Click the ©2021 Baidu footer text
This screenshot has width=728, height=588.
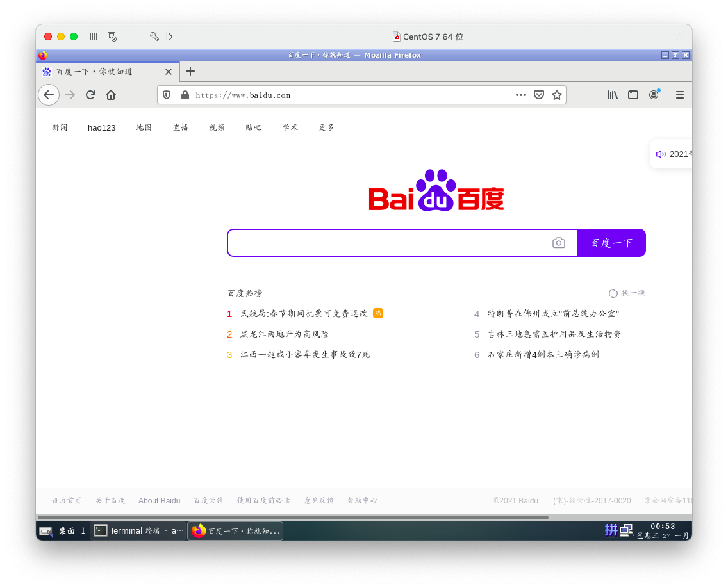pos(516,501)
